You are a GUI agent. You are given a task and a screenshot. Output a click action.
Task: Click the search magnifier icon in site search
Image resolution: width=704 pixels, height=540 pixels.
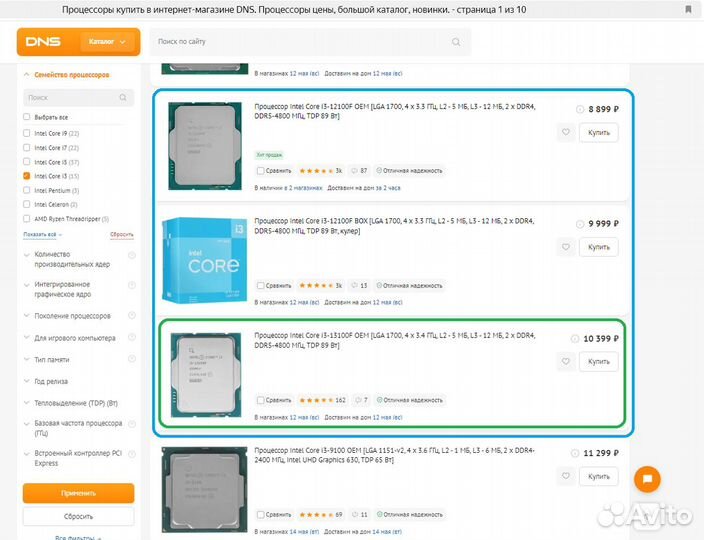pos(456,42)
